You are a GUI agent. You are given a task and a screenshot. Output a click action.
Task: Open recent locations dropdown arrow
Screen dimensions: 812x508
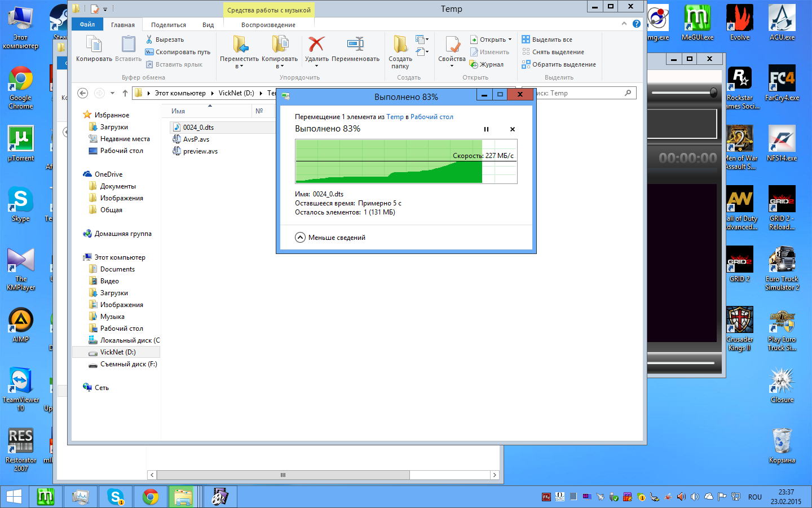[112, 93]
